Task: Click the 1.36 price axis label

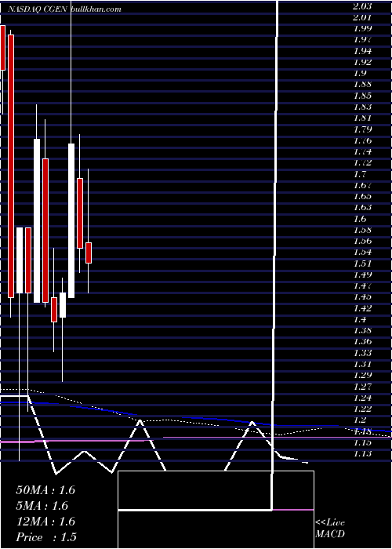Action: point(362,342)
